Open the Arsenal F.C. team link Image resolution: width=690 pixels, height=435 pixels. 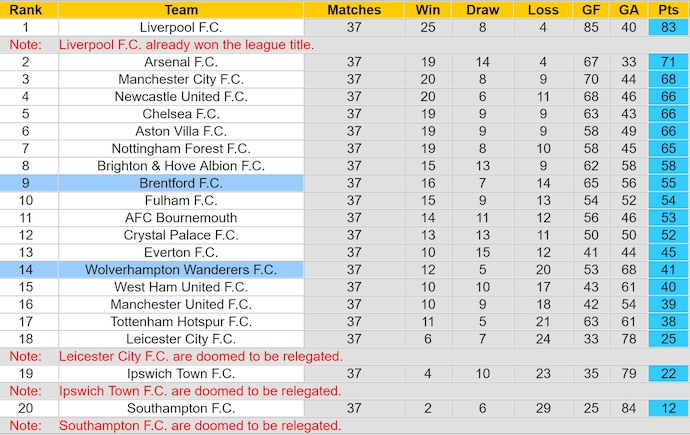[x=181, y=62]
